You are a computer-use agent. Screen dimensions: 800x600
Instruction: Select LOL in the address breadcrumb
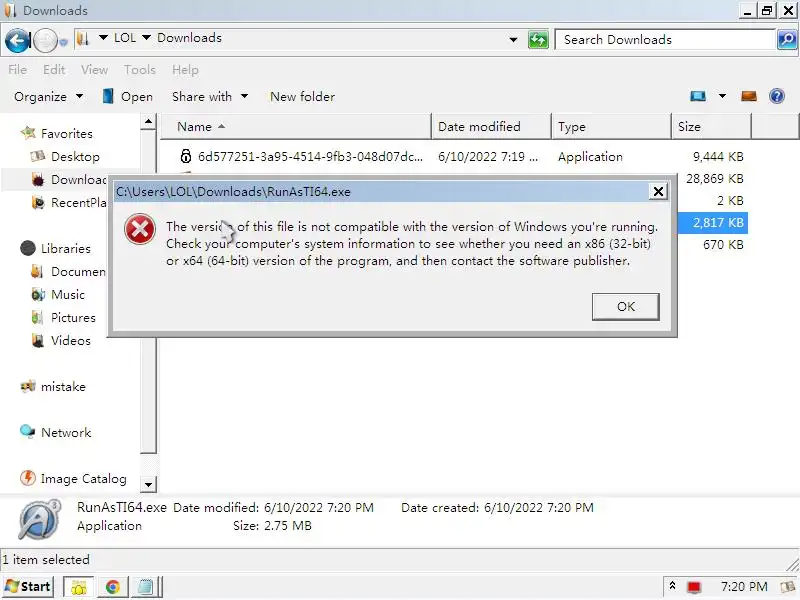pyautogui.click(x=125, y=38)
